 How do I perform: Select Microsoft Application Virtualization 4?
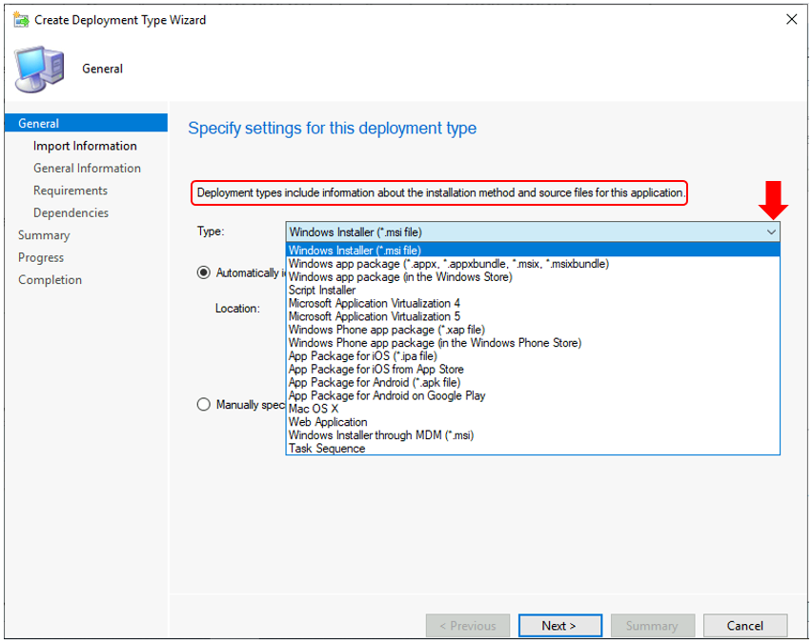pos(533,303)
